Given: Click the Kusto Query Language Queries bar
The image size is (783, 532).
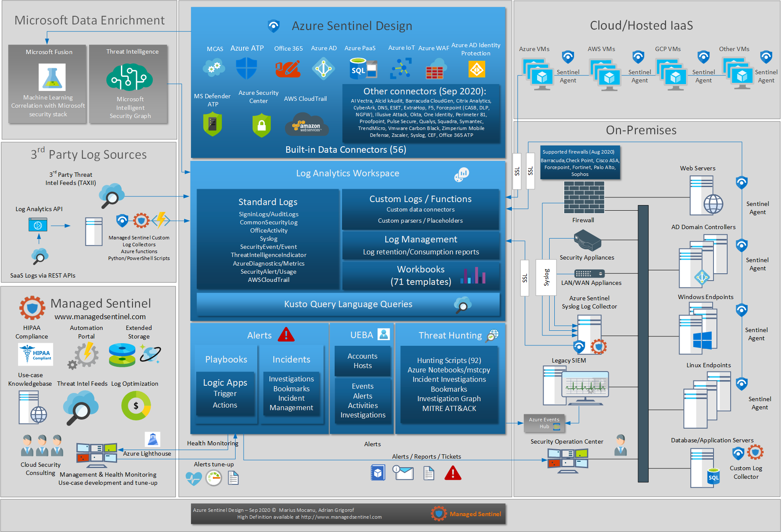Looking at the screenshot, I should 348,304.
